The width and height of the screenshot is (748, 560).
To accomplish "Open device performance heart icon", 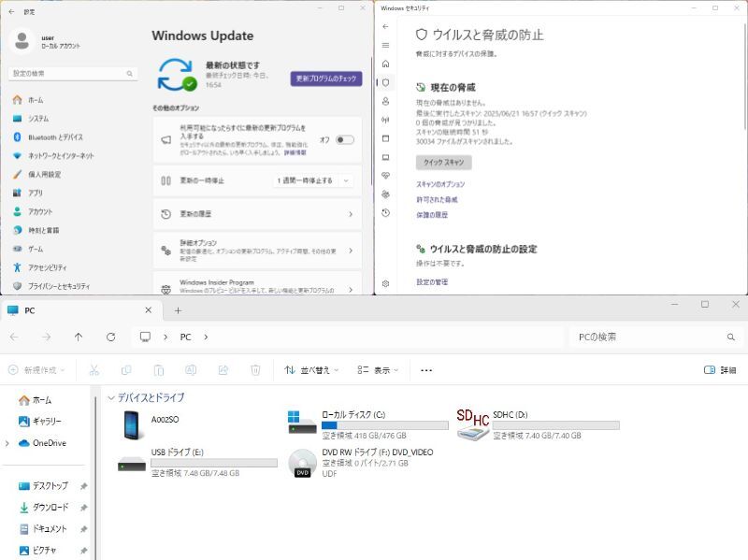I will pyautogui.click(x=385, y=176).
